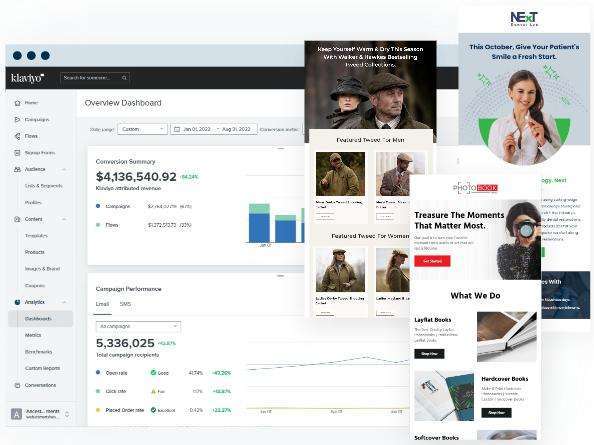
Task: Go to Lists & Segments
Action: 44,186
